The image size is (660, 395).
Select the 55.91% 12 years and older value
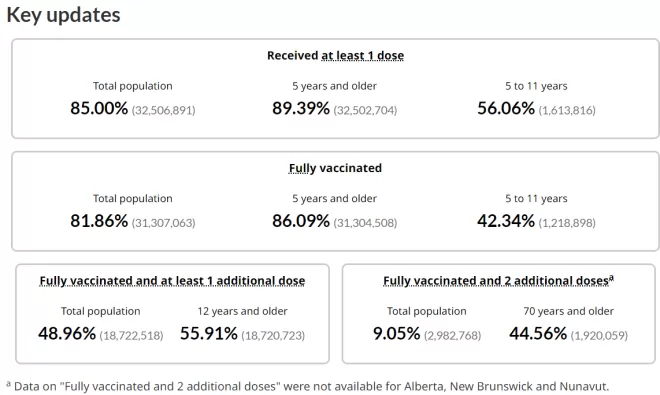point(209,334)
